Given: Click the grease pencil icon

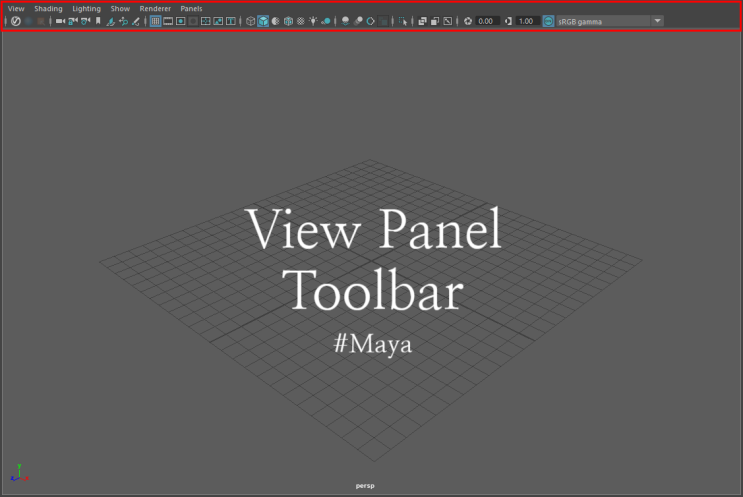Looking at the screenshot, I should click(x=136, y=21).
